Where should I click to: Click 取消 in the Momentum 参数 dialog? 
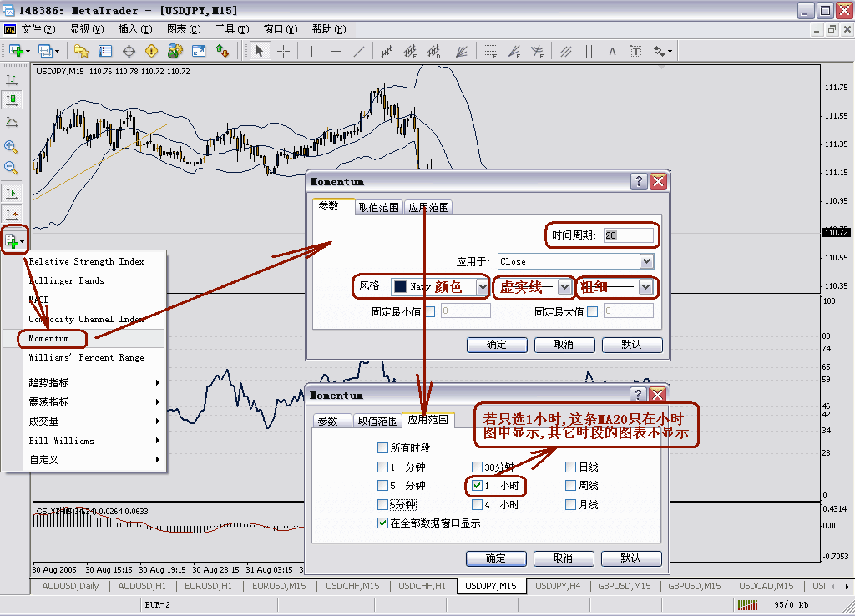(564, 345)
